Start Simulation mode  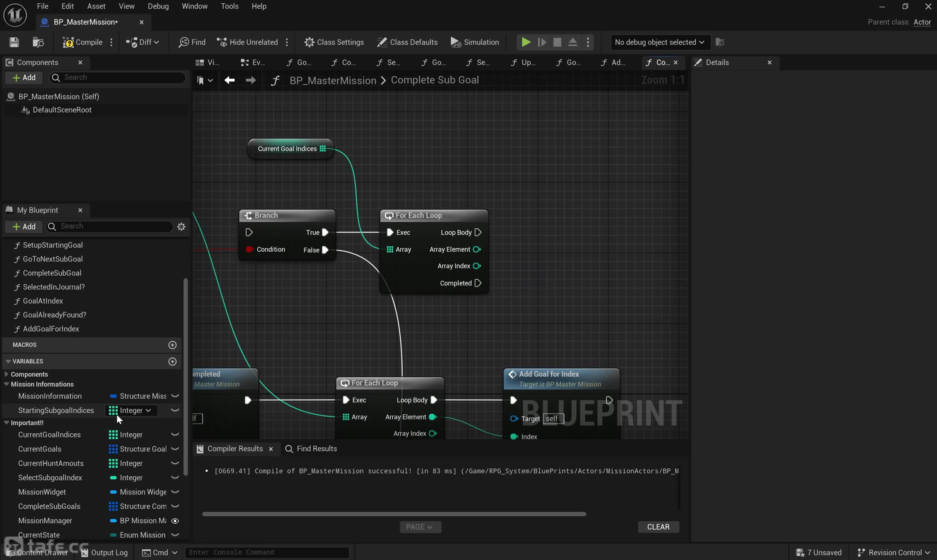pyautogui.click(x=475, y=42)
